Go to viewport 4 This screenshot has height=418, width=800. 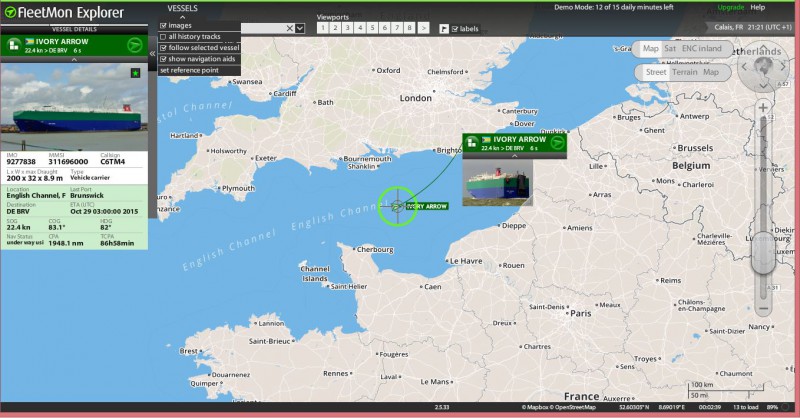point(360,28)
